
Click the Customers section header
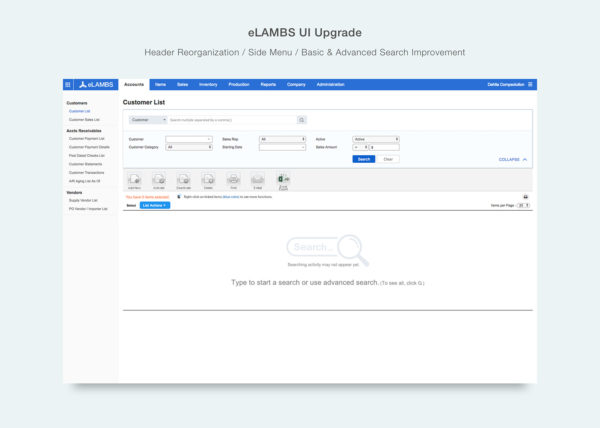pos(77,103)
